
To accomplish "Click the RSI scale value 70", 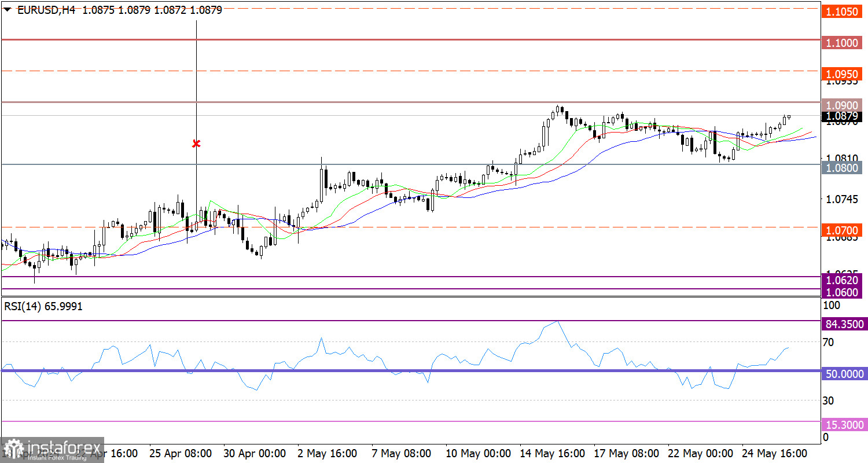I will tap(829, 342).
